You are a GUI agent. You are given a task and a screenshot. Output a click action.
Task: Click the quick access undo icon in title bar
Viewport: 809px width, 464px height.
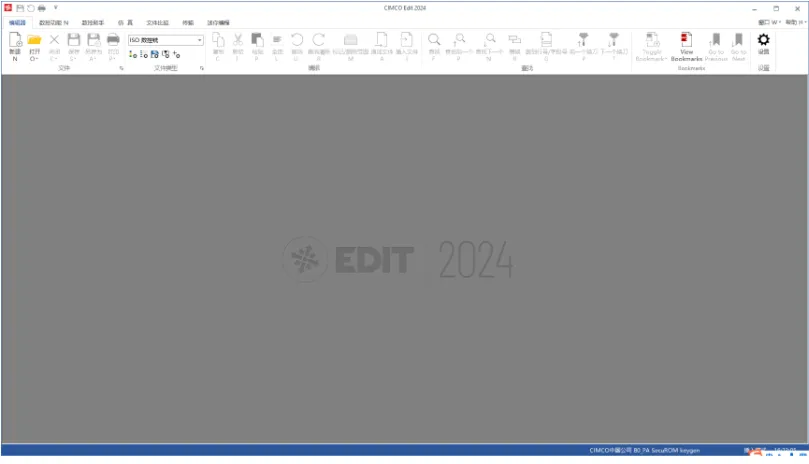click(31, 8)
